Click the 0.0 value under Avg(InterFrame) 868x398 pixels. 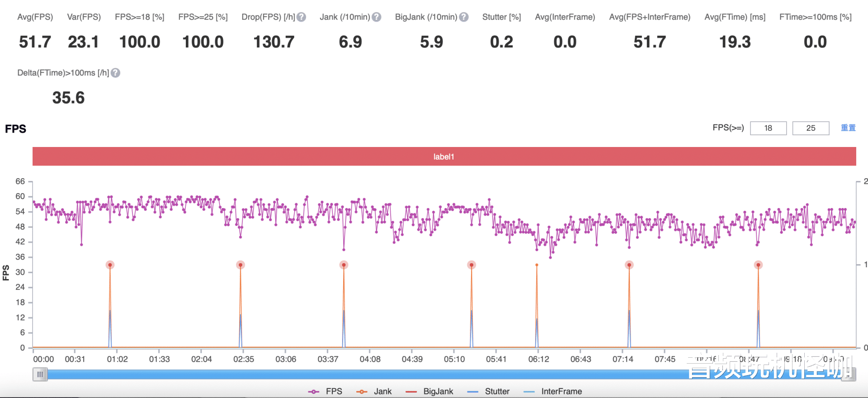coord(565,42)
